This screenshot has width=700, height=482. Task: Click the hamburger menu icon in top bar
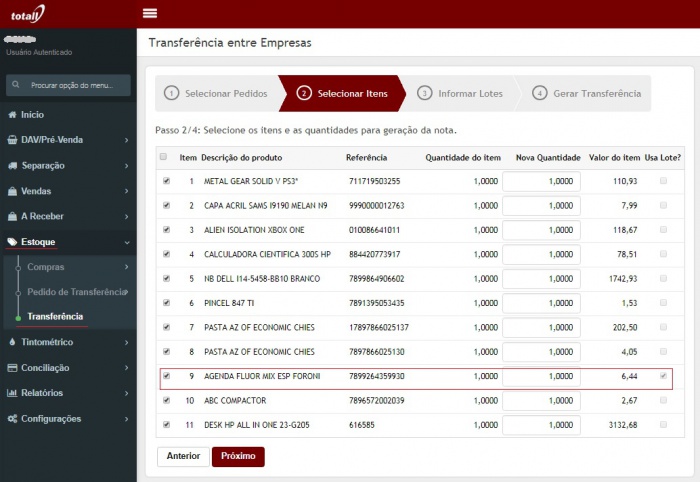151,13
